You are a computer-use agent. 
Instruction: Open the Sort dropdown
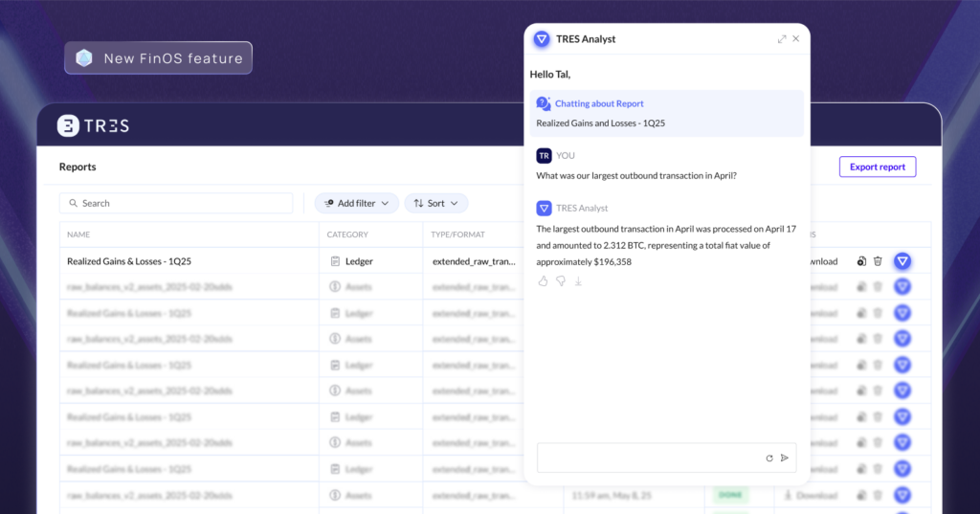coord(435,203)
